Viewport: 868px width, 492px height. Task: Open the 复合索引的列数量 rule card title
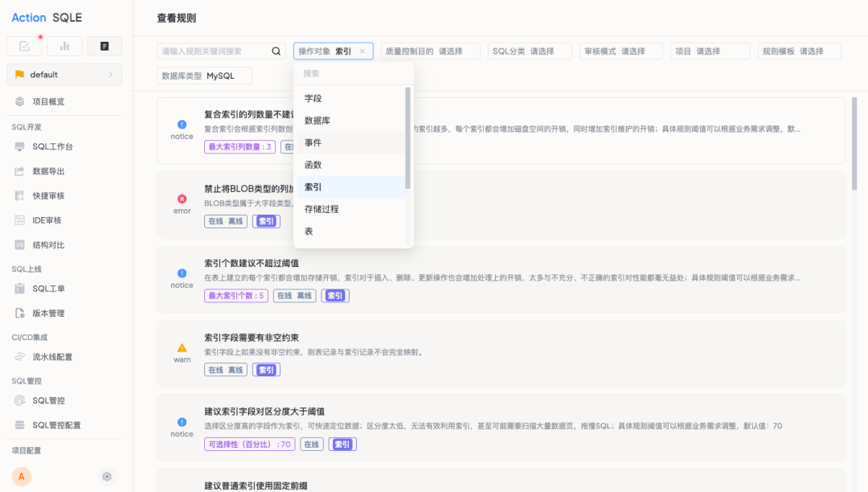(248, 115)
